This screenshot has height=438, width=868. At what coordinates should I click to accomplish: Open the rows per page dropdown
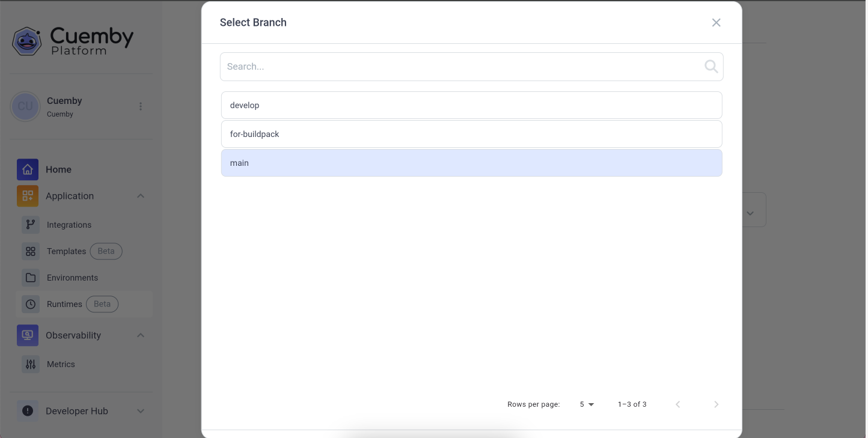586,404
